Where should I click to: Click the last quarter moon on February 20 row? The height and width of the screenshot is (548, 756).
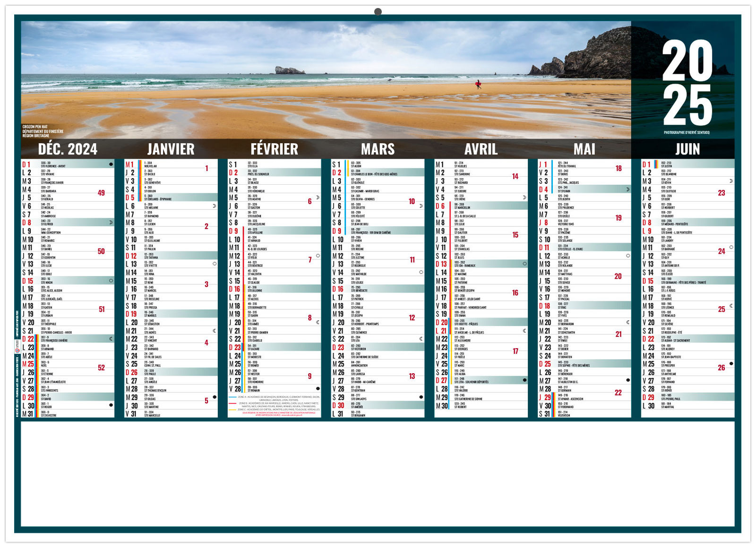click(x=318, y=322)
